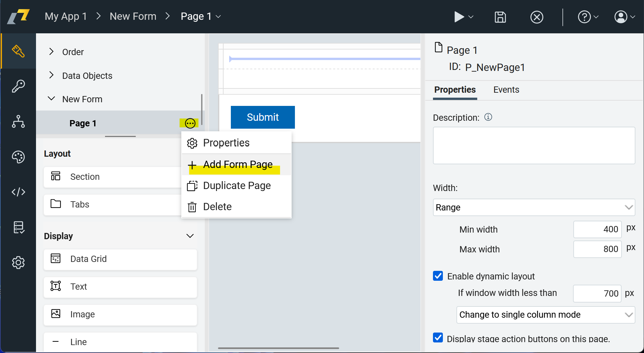Select the key icon in left sidebar
This screenshot has height=353, width=644.
pos(18,86)
